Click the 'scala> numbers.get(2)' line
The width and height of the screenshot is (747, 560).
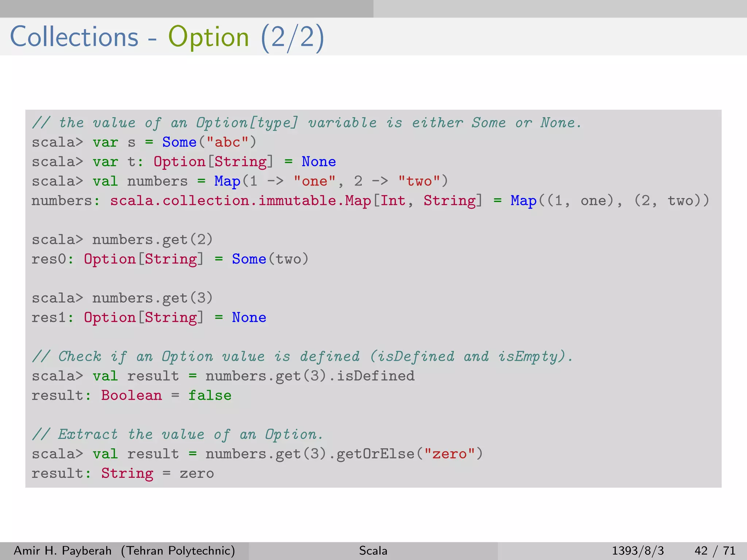(122, 240)
